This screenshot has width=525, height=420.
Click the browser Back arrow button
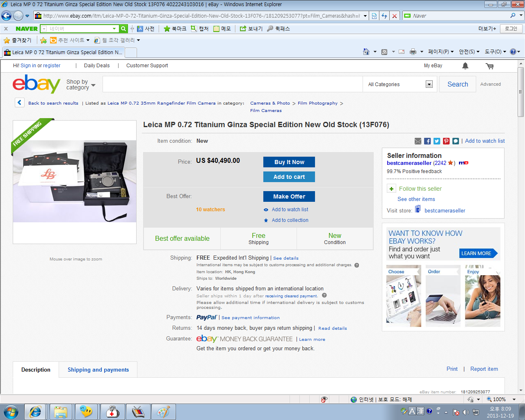coord(6,16)
